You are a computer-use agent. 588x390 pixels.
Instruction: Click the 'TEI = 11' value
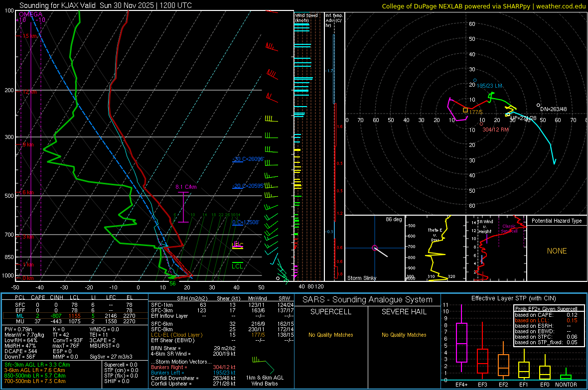[x=99, y=335]
